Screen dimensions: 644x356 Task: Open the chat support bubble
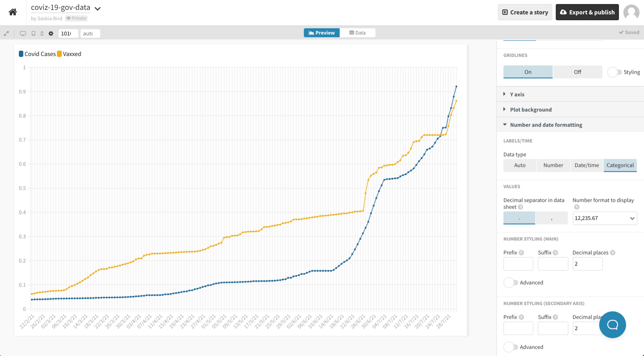click(612, 325)
